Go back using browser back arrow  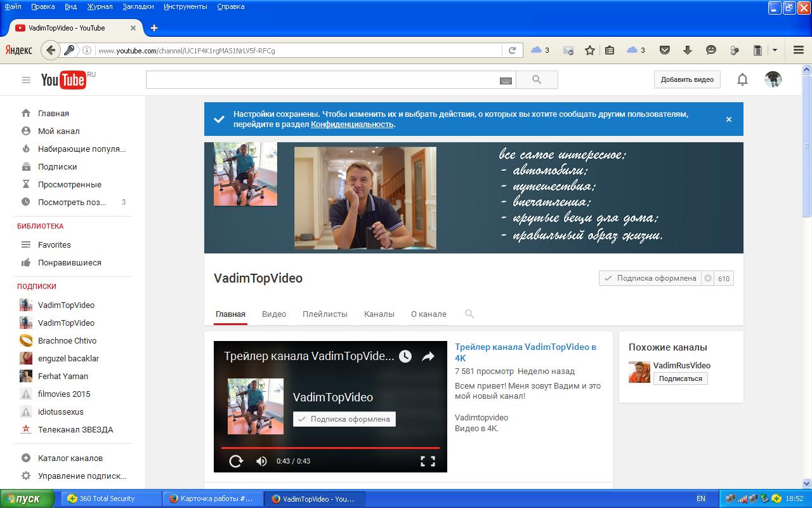click(50, 50)
